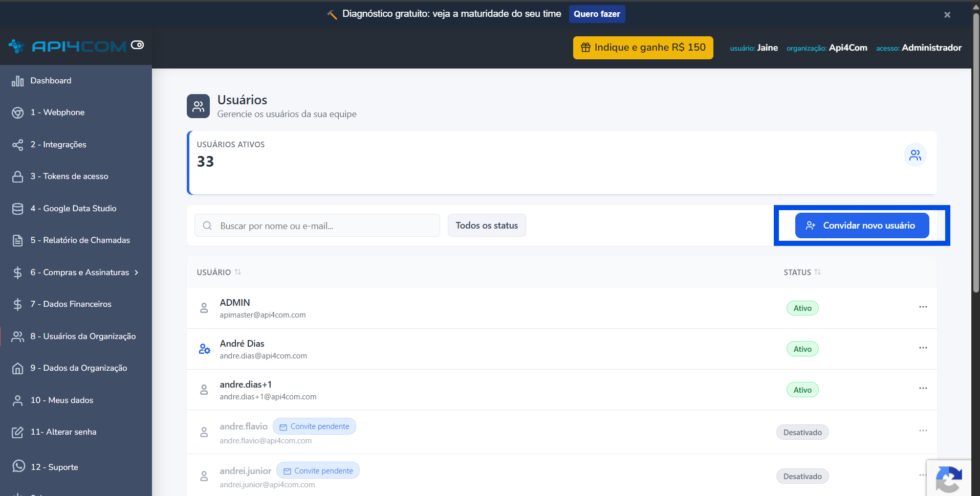Toggle the sidebar switch beside the API4COM logo
Viewport: 980px width, 496px height.
click(137, 45)
